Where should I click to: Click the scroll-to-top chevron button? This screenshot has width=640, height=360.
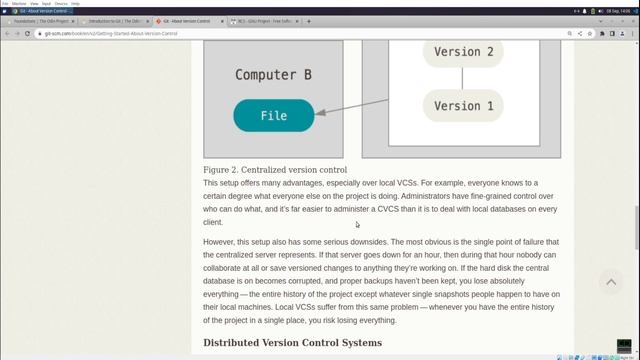point(611,282)
